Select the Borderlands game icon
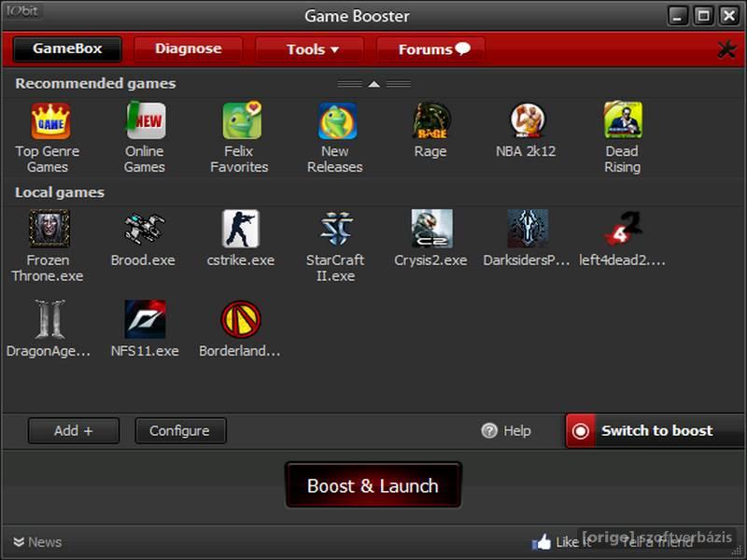Image resolution: width=747 pixels, height=560 pixels. [241, 319]
